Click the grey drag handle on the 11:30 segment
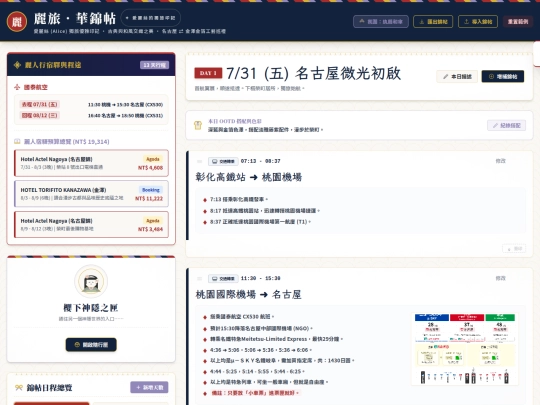Image resolution: width=540 pixels, height=405 pixels. coord(199,278)
